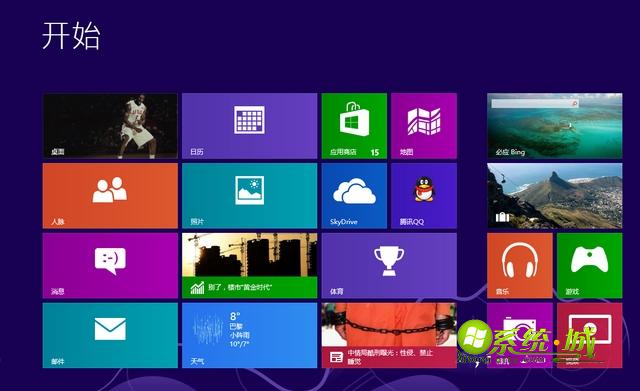Launch the 腾讯QQ penguin tile
Viewport: 640px width, 391px height.
click(424, 196)
